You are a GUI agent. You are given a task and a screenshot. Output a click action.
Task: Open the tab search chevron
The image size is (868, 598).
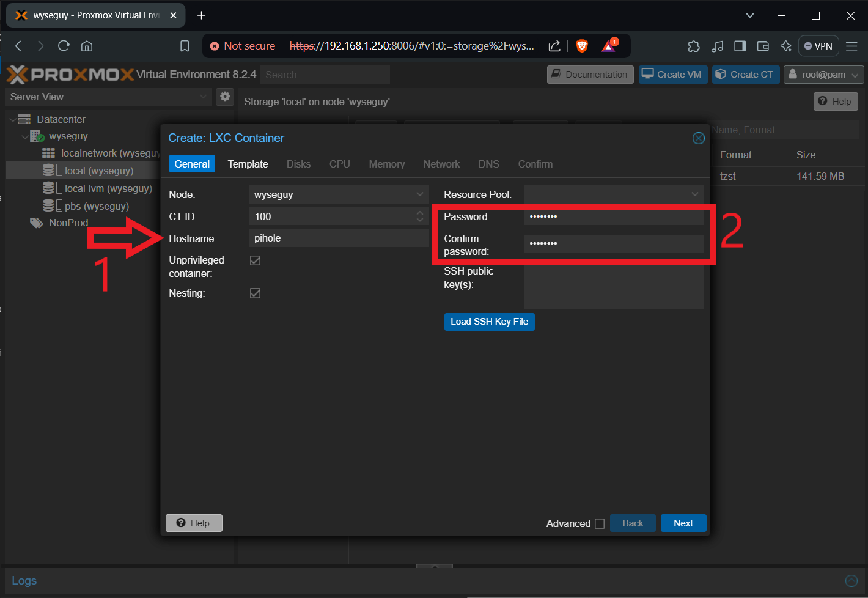point(750,15)
